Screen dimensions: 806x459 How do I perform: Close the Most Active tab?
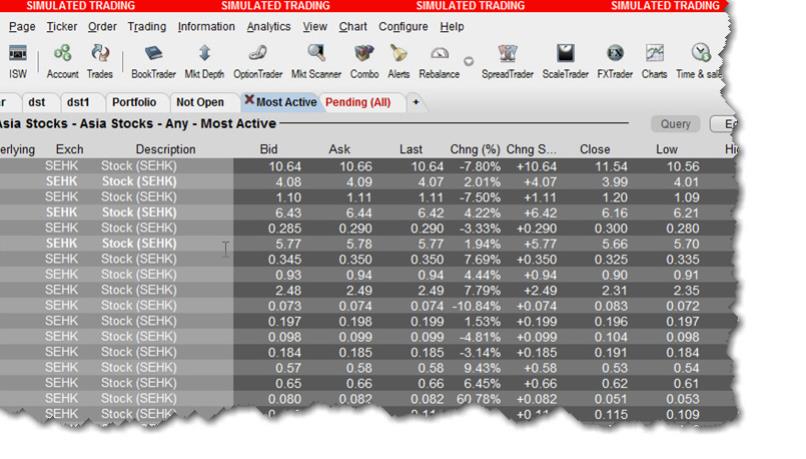[249, 101]
